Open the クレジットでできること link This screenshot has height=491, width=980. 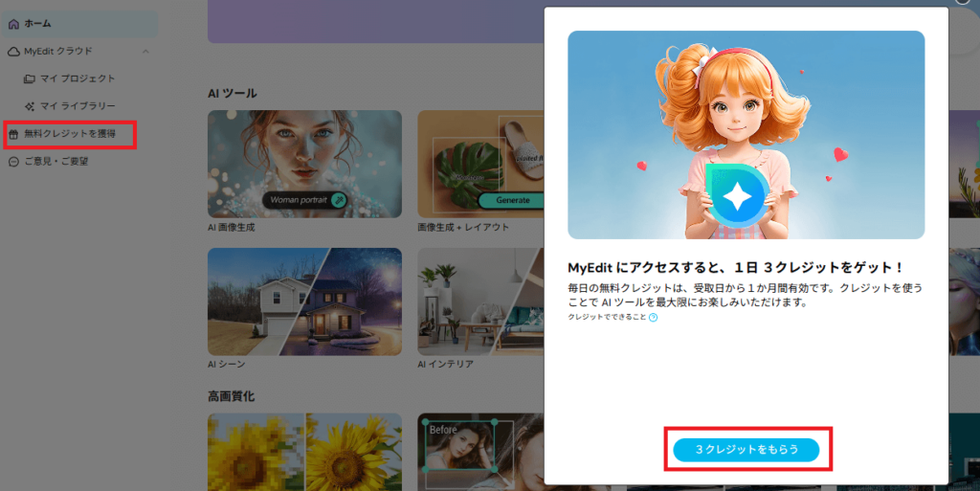click(x=607, y=318)
